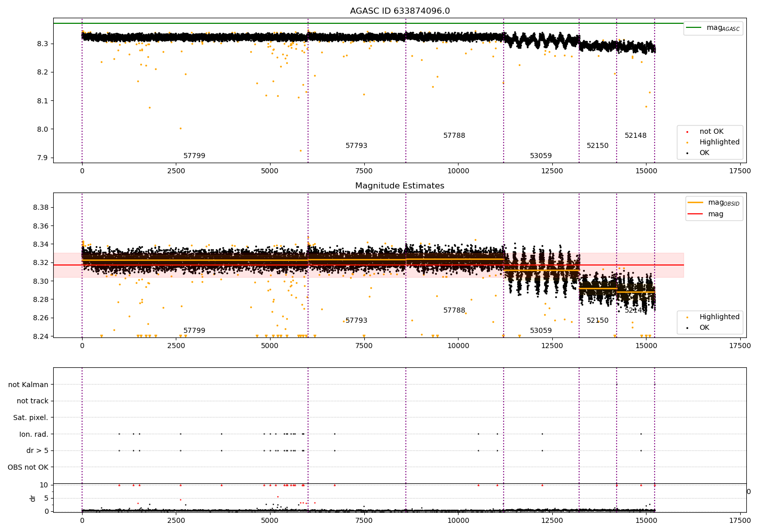
Task: Click the 8.3 y-axis tick of top plot
Action: (x=43, y=44)
